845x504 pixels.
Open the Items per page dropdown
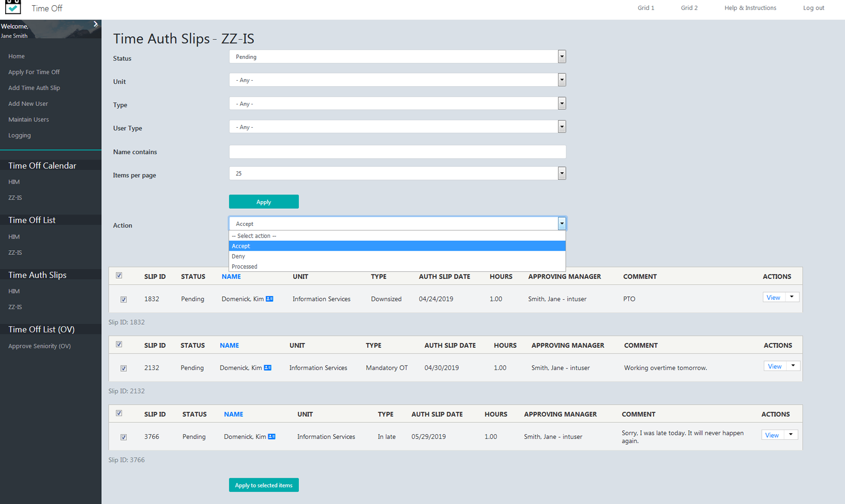562,173
